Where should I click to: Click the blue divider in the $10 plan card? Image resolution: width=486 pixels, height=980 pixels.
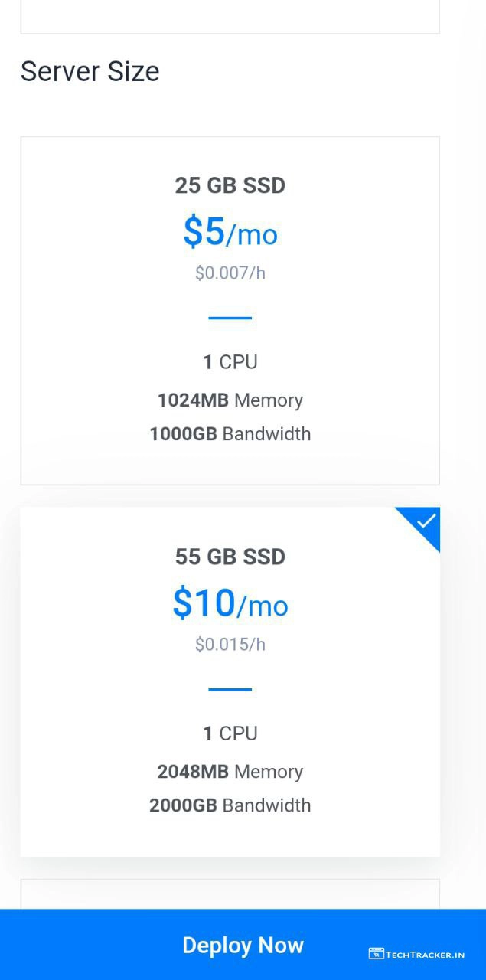(230, 689)
